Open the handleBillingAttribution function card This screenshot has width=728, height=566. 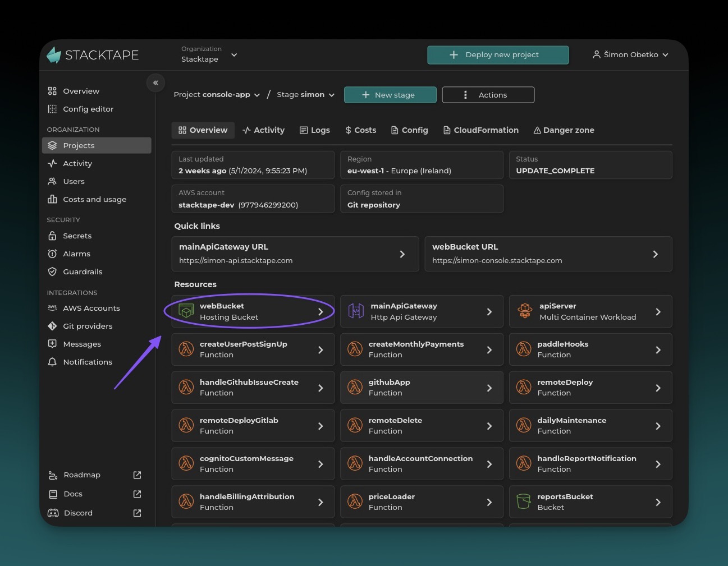click(x=253, y=502)
